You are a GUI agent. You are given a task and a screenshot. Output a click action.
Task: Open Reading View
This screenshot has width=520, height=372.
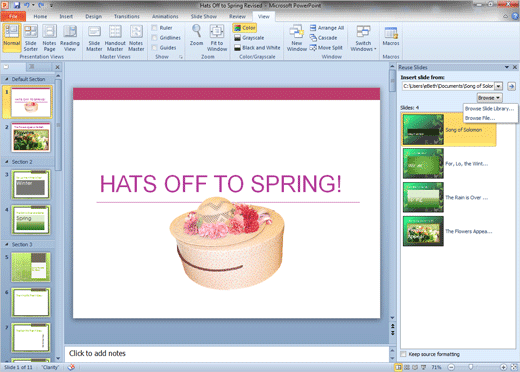pyautogui.click(x=70, y=38)
